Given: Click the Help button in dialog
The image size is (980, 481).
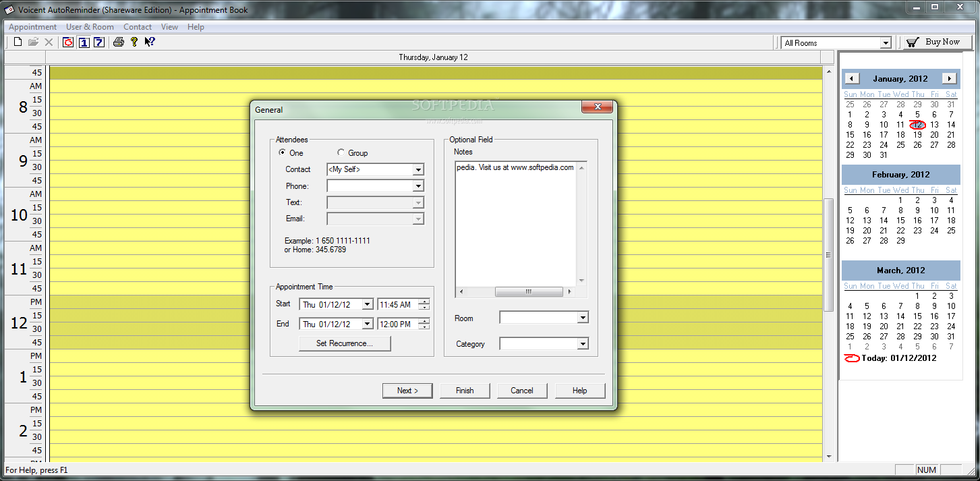Looking at the screenshot, I should click(580, 391).
